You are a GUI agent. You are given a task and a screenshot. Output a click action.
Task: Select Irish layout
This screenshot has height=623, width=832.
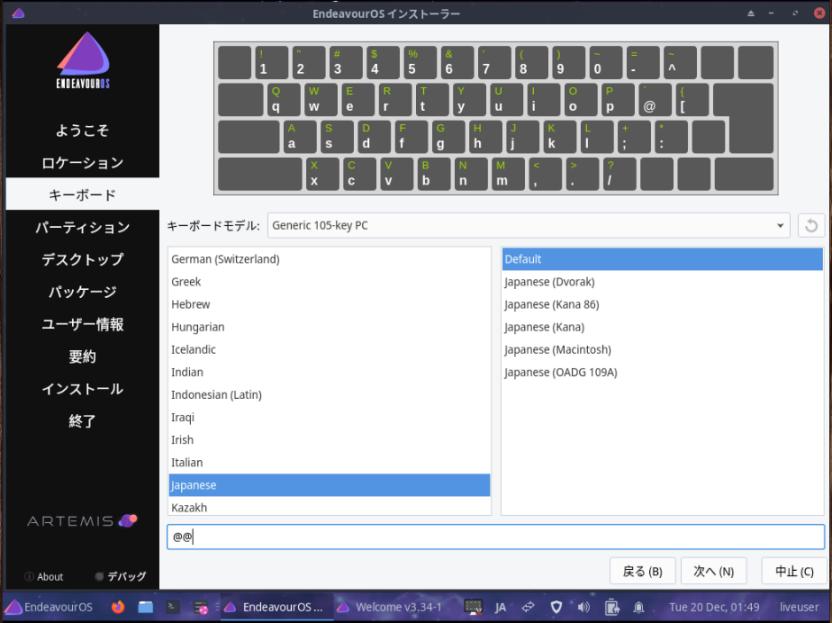(329, 440)
